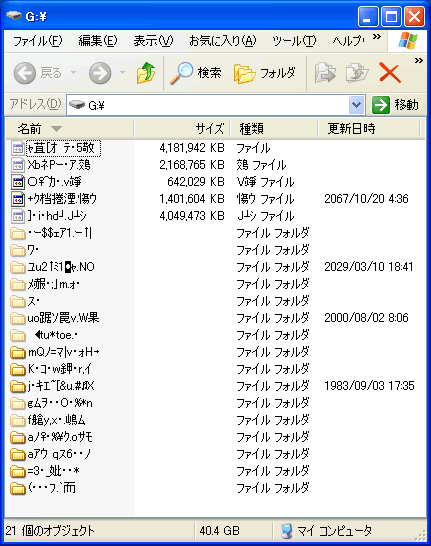Open the View (表示) menu

[153, 41]
